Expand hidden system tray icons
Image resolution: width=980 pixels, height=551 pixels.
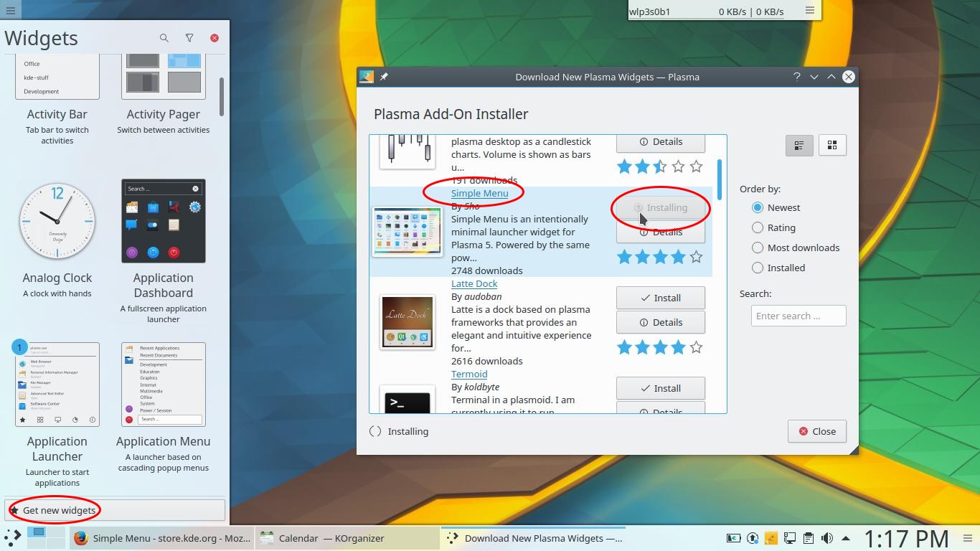pyautogui.click(x=845, y=538)
